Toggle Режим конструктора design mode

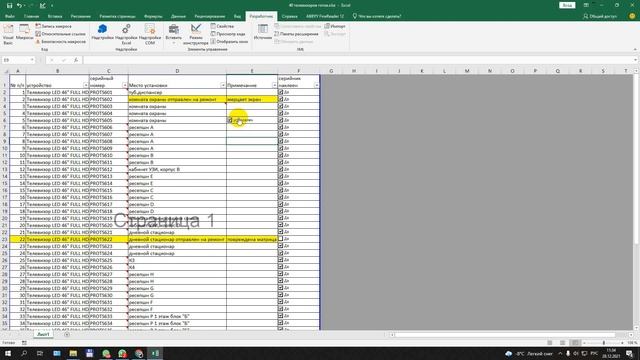[x=196, y=34]
